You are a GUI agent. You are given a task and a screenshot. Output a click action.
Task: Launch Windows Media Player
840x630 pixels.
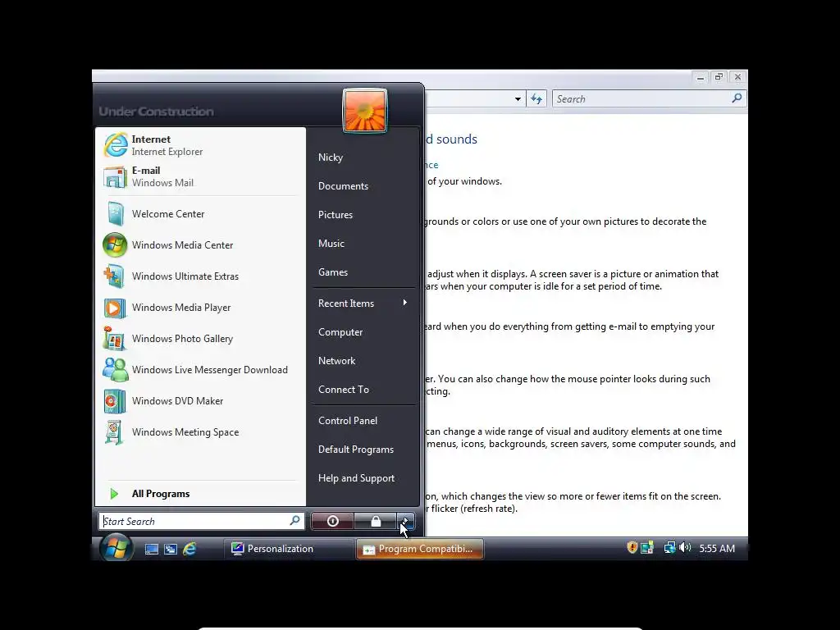pyautogui.click(x=199, y=308)
